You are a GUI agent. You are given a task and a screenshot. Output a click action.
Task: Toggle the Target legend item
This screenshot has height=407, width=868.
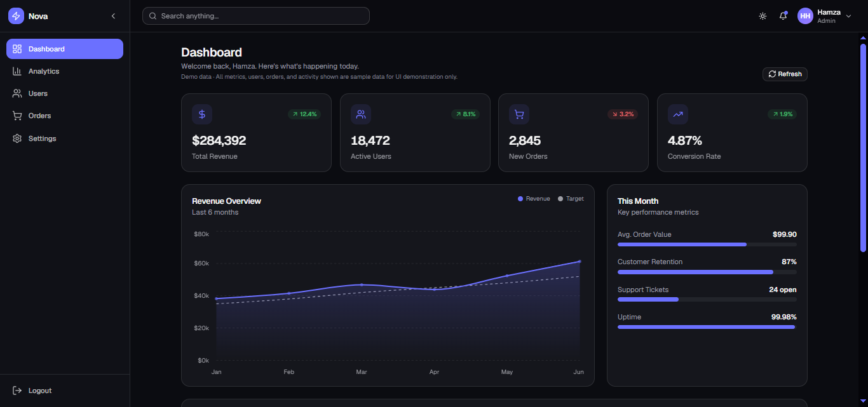pos(571,199)
